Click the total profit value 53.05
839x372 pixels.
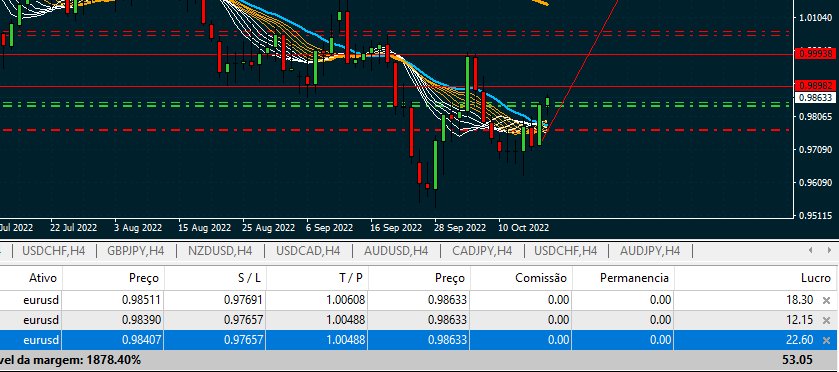[796, 360]
